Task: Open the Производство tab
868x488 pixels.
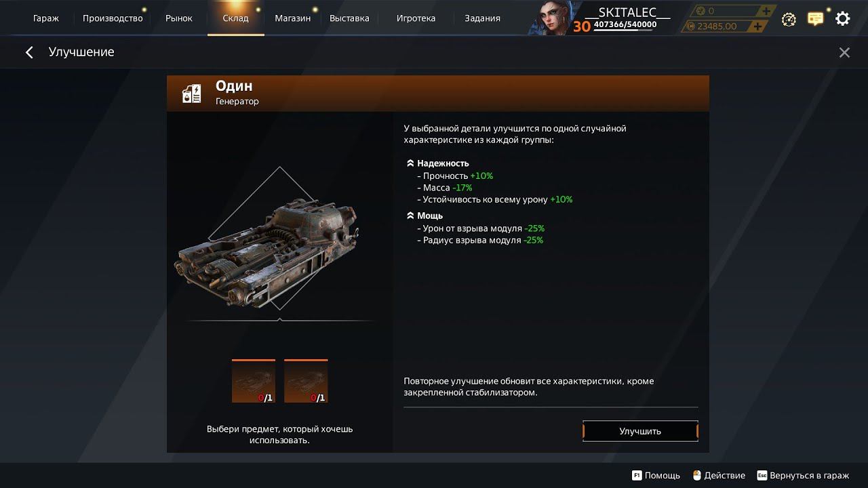Action: [113, 18]
